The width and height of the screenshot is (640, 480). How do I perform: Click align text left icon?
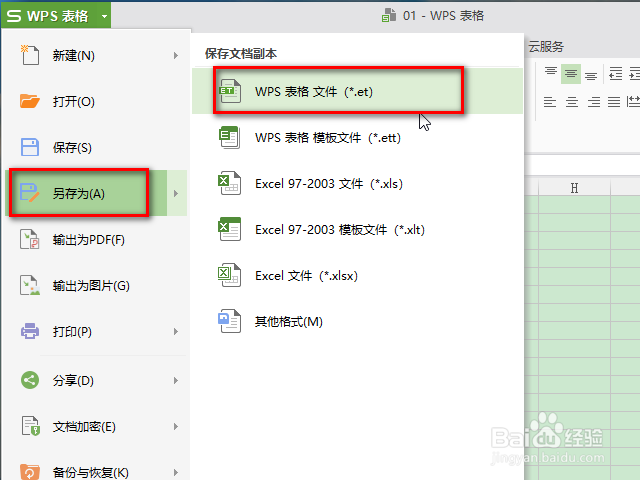pyautogui.click(x=550, y=102)
